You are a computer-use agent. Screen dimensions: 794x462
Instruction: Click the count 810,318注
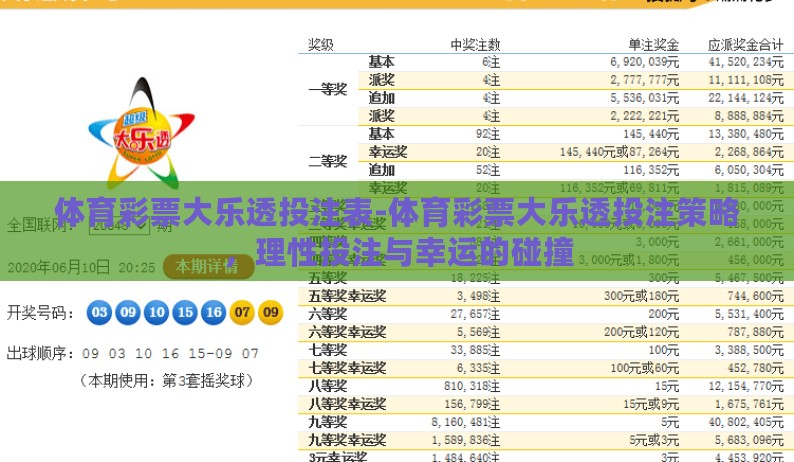pyautogui.click(x=472, y=386)
